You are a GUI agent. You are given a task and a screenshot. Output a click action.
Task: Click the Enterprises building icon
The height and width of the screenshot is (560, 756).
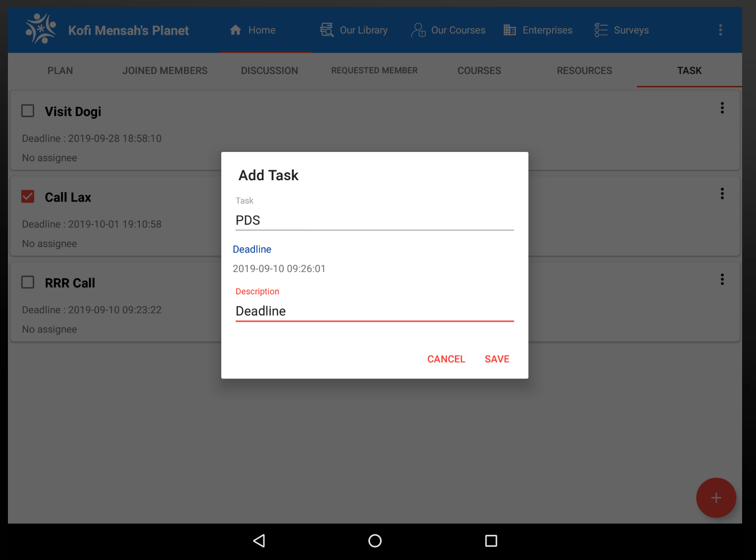[509, 30]
